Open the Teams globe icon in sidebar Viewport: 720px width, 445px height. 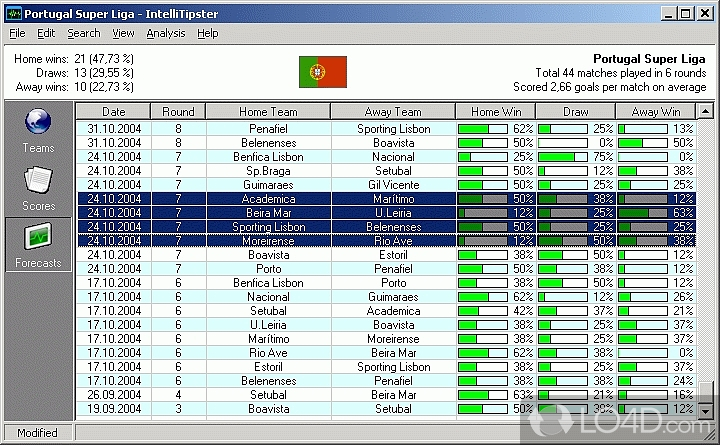point(38,121)
